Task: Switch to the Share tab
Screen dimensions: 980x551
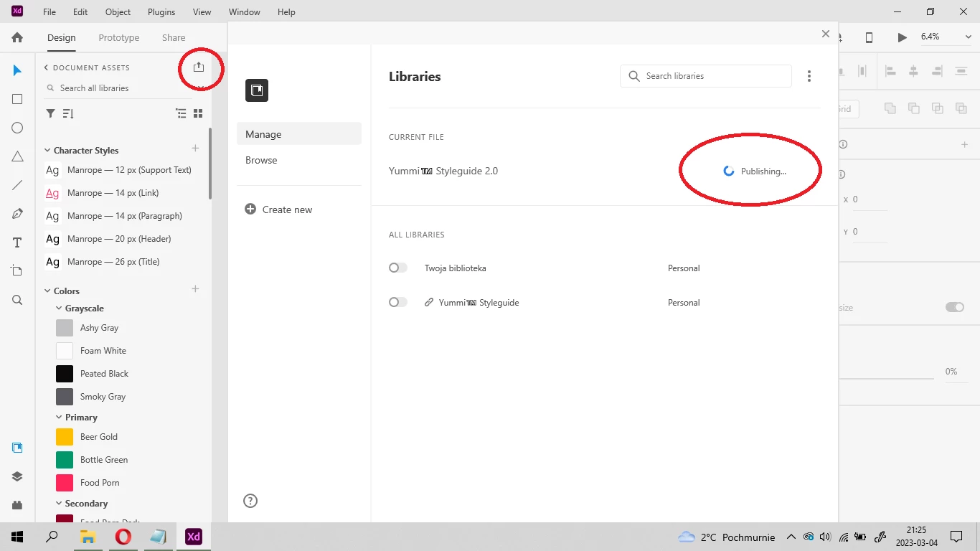Action: 174,37
